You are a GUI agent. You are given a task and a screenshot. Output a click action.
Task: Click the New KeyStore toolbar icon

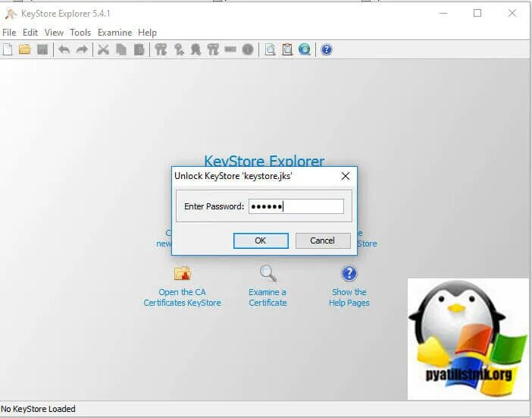8,49
